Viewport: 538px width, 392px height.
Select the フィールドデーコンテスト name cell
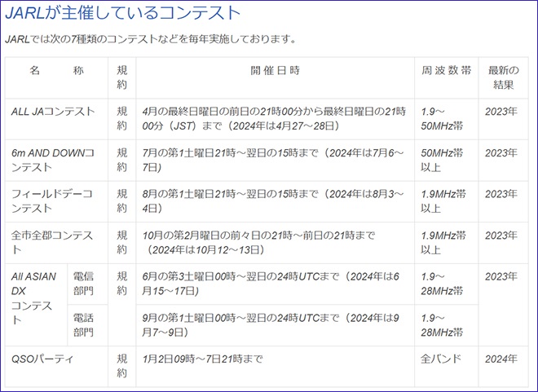56,201
